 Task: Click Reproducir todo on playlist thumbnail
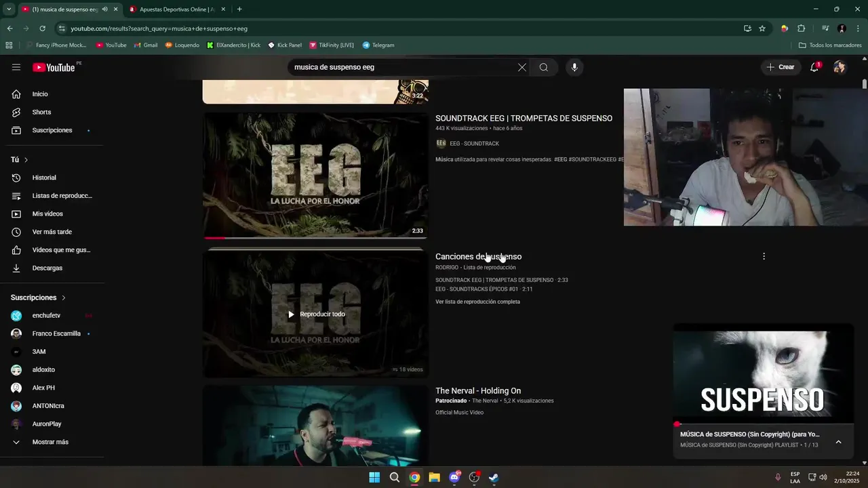click(x=316, y=314)
